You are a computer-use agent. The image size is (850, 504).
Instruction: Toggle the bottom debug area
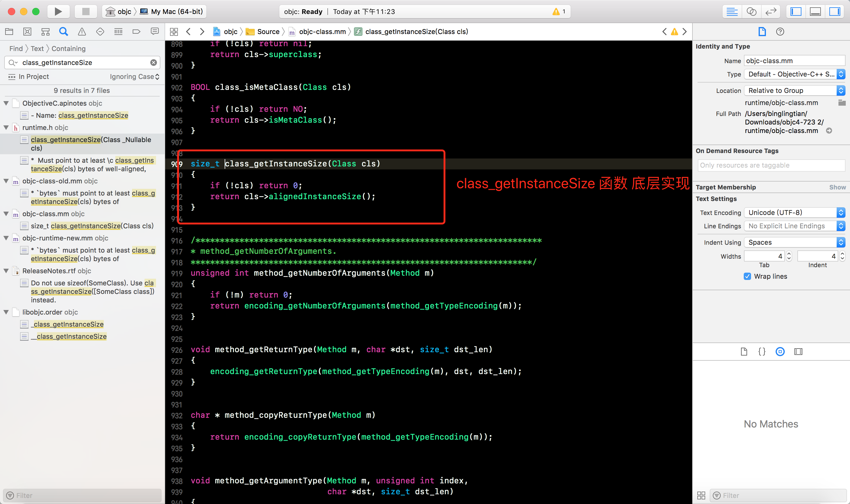(815, 12)
